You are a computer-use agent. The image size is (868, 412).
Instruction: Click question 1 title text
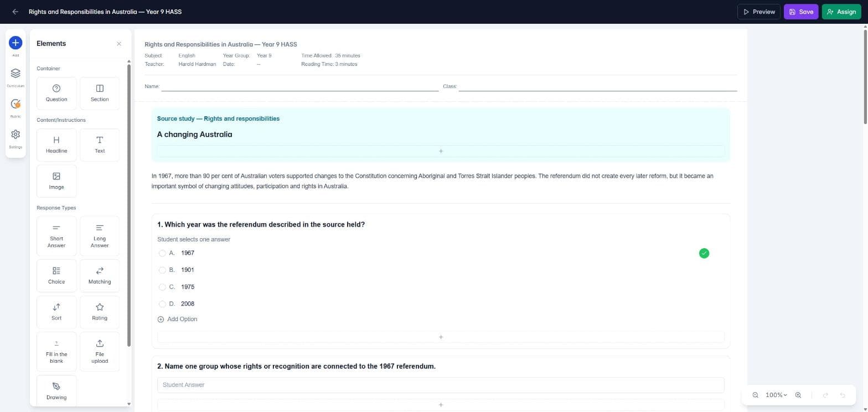click(261, 225)
